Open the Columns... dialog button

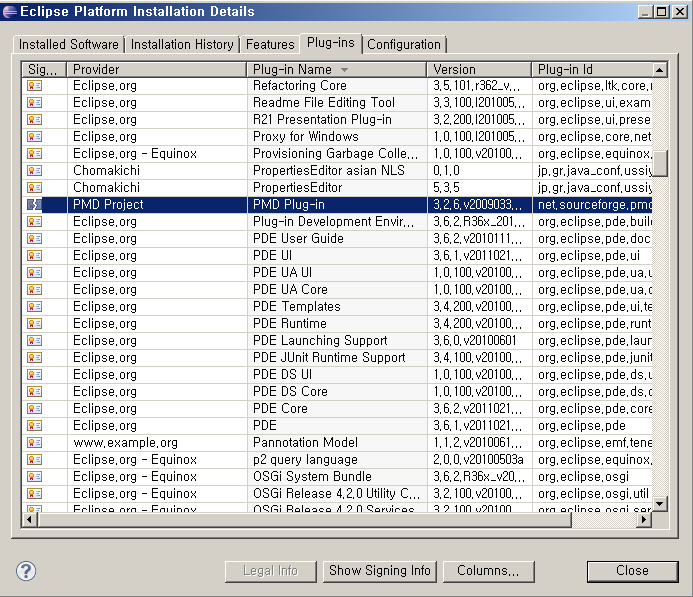point(488,571)
